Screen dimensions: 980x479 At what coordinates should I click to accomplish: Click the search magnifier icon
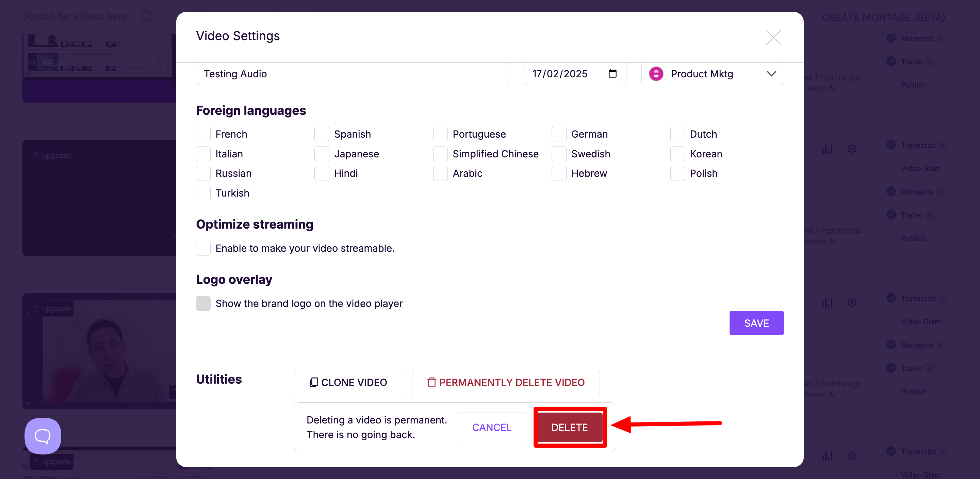coord(146,16)
